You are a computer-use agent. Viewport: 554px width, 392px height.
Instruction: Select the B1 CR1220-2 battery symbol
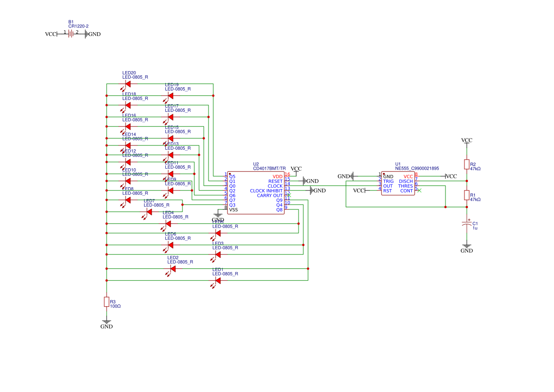(71, 34)
